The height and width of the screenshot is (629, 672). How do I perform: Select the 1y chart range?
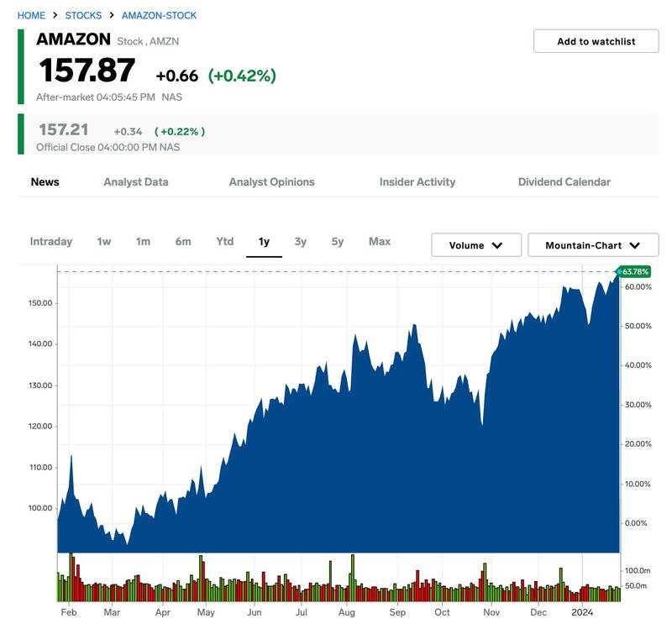(264, 242)
